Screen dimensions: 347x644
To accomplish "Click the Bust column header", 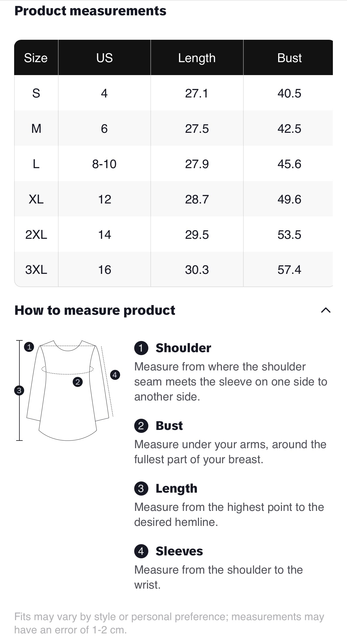I will point(289,58).
